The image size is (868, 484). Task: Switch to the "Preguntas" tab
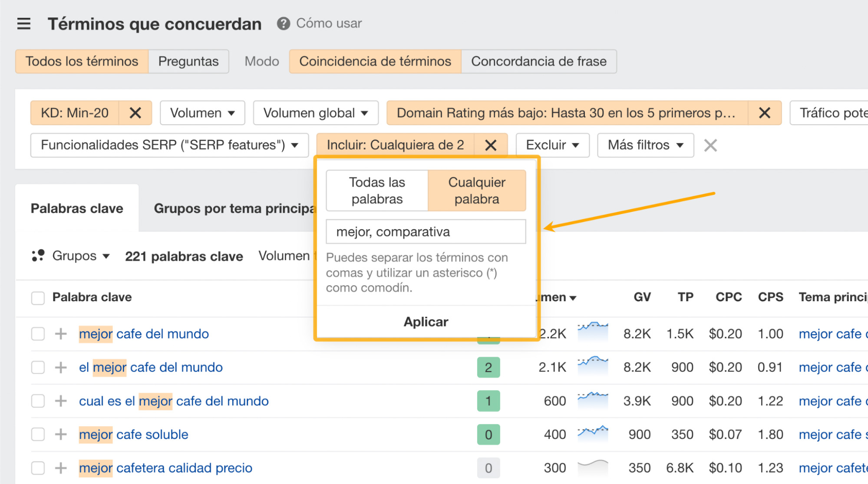coord(188,61)
